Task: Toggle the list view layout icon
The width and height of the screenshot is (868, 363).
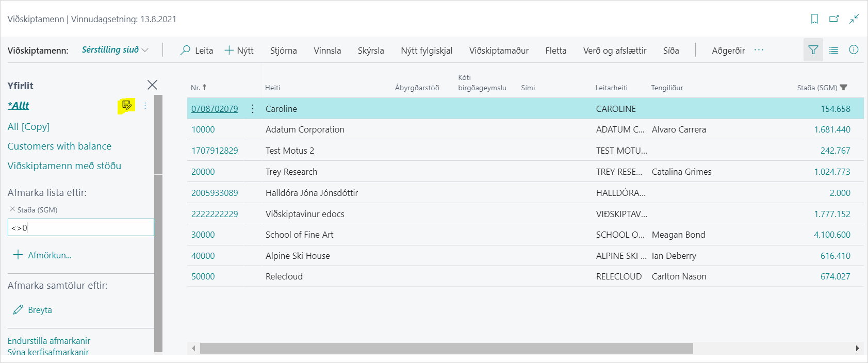Action: tap(833, 50)
